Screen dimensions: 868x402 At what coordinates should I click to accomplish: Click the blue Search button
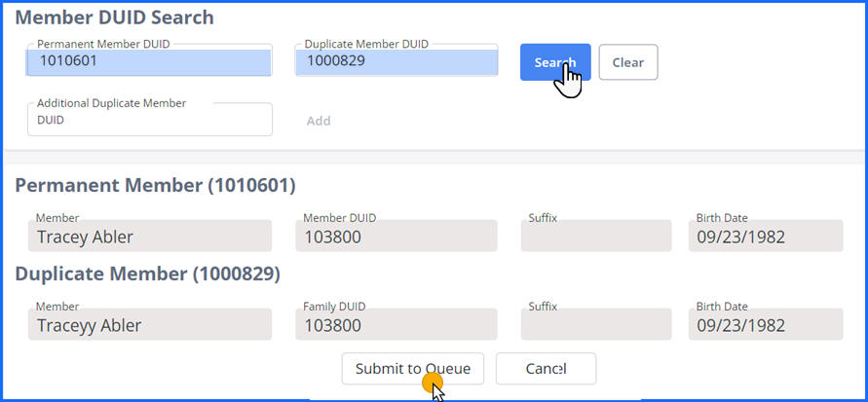tap(555, 62)
